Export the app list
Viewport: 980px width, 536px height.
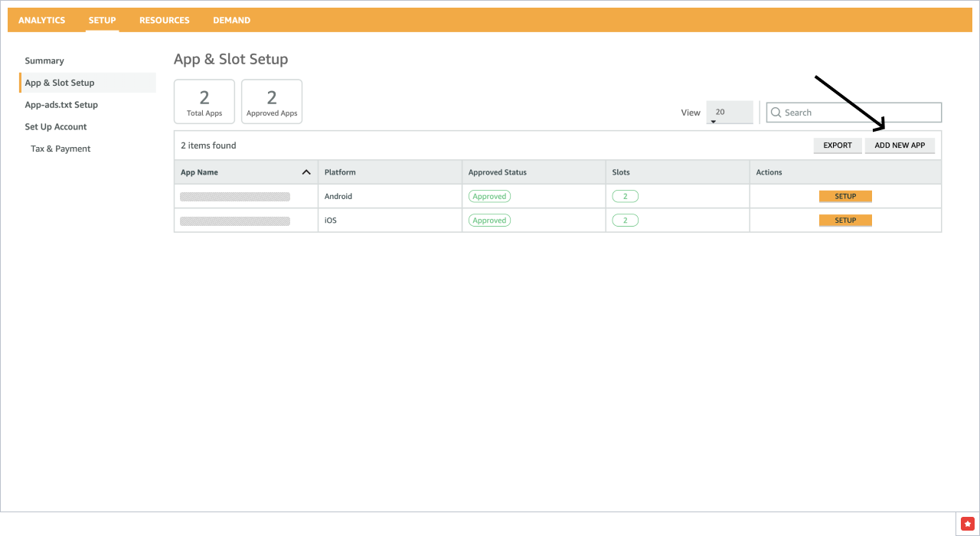point(838,145)
